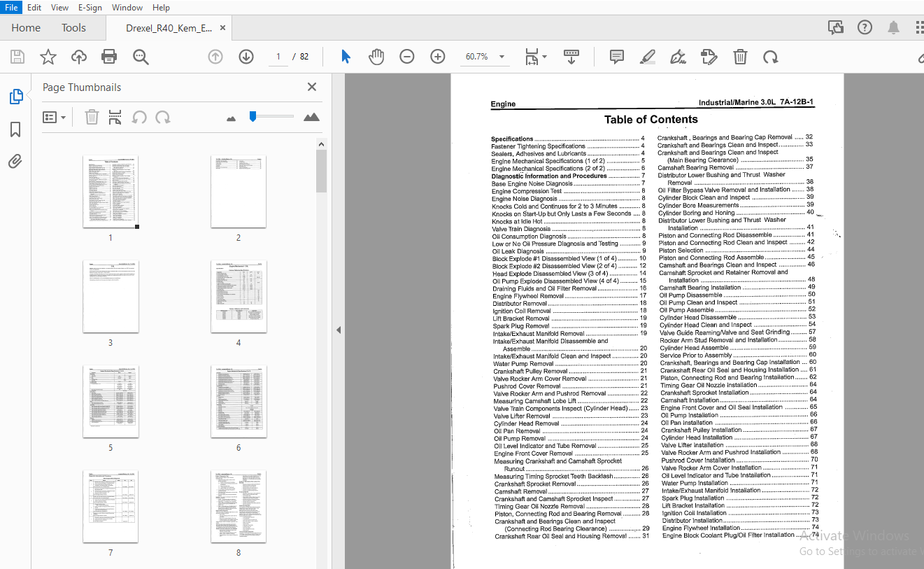Open Page Thumbnails side panel icon
Viewport: 924px width, 569px height.
click(x=15, y=97)
